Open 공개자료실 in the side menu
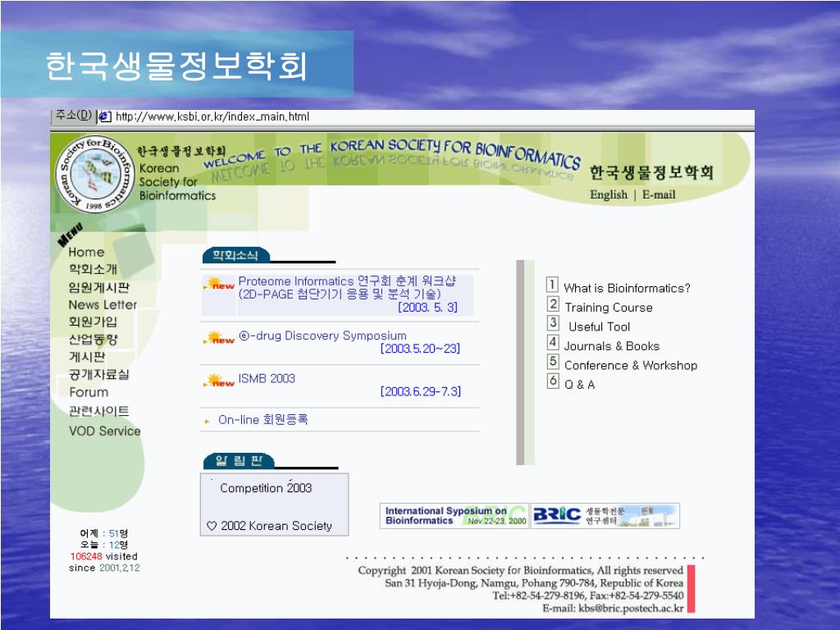Viewport: 840px width, 630px height. [x=98, y=375]
